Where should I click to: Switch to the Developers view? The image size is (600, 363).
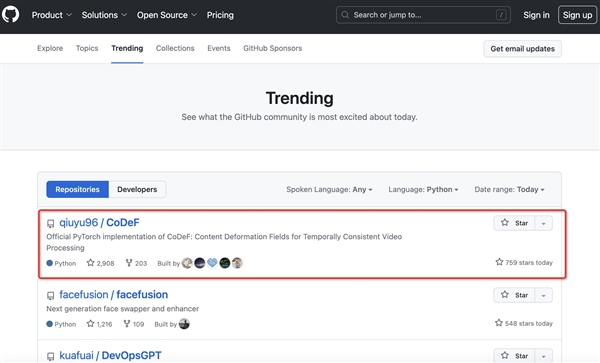click(x=137, y=189)
